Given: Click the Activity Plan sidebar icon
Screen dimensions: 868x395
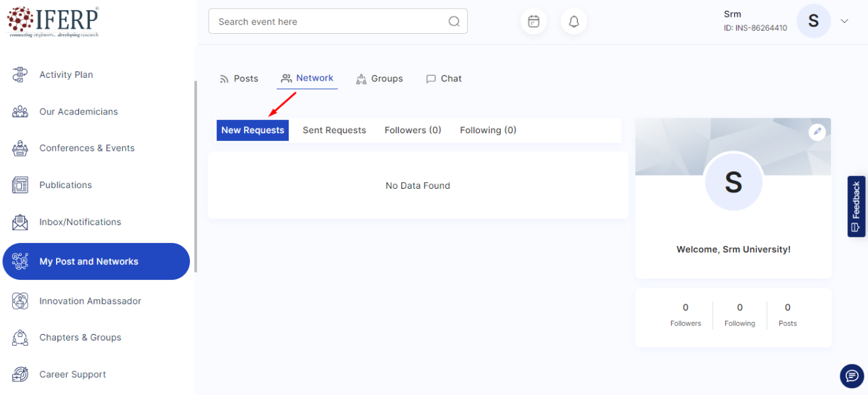Looking at the screenshot, I should pos(20,75).
